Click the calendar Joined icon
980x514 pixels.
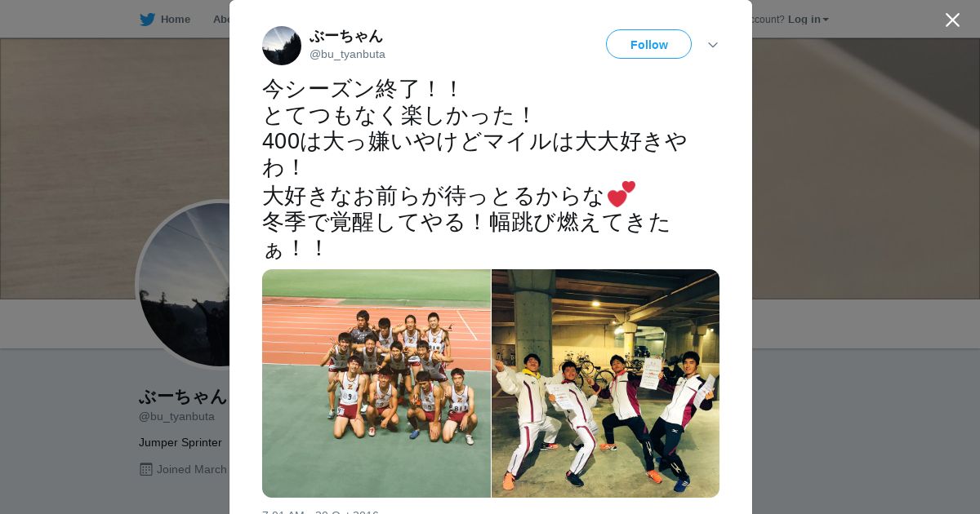click(146, 469)
